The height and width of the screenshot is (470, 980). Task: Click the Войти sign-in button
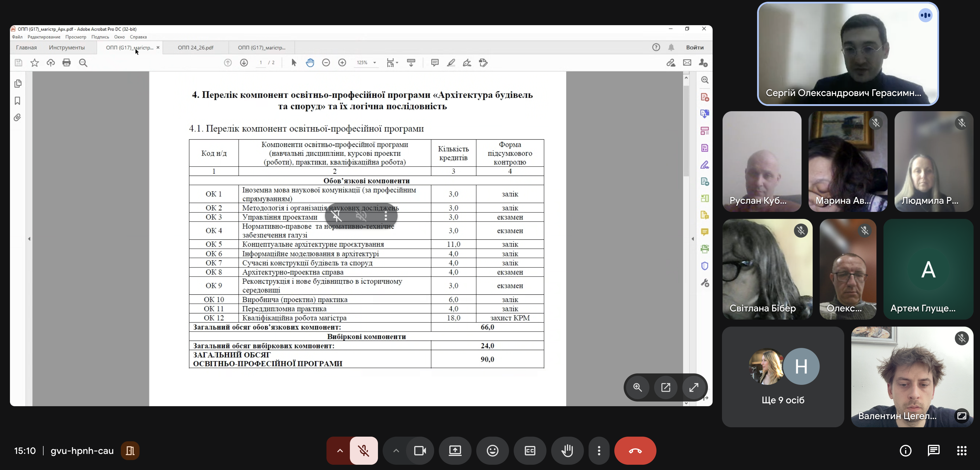[695, 48]
